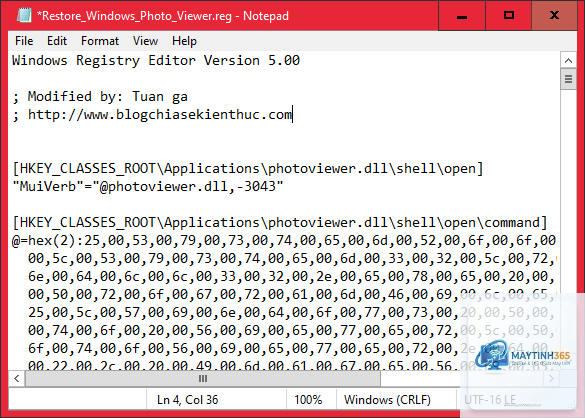Open the Format menu
This screenshot has width=585, height=418.
[100, 41]
